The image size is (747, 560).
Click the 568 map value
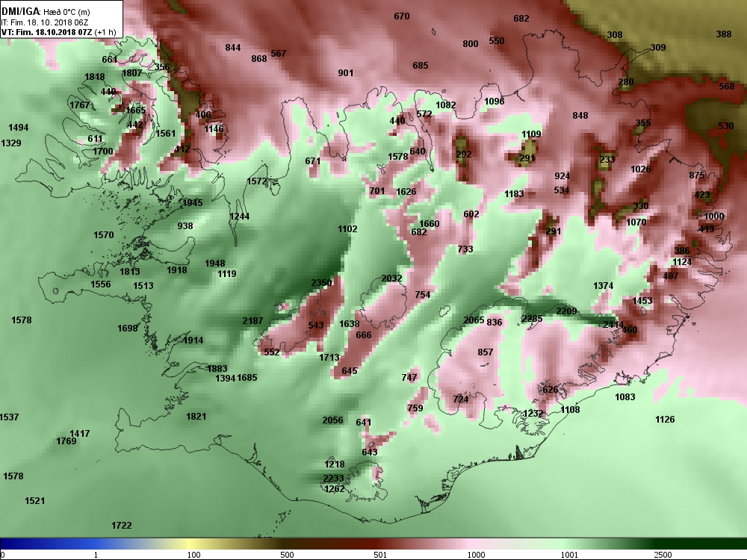point(727,87)
